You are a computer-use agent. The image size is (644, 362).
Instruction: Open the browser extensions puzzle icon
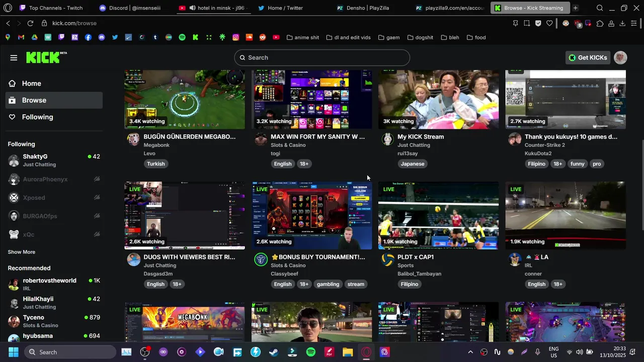(600, 23)
